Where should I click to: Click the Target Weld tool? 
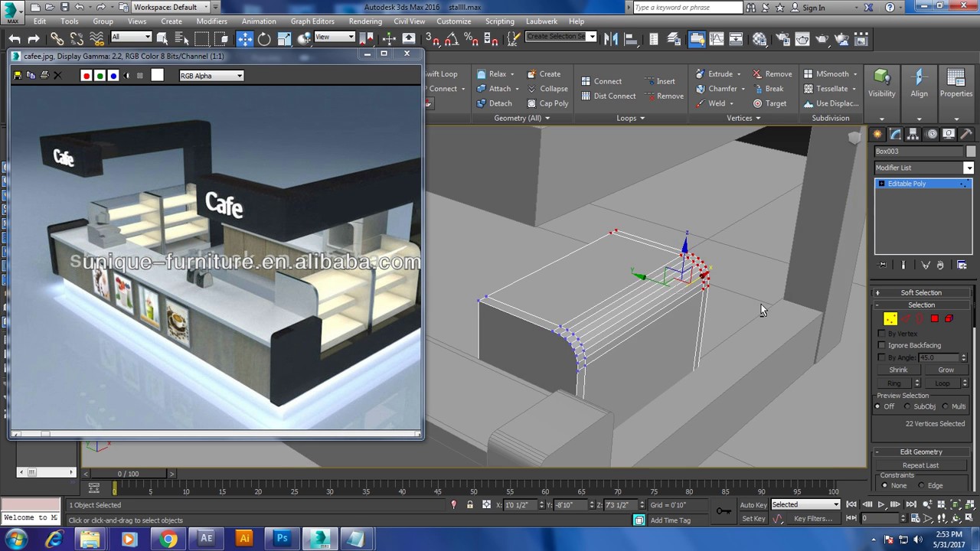point(769,103)
